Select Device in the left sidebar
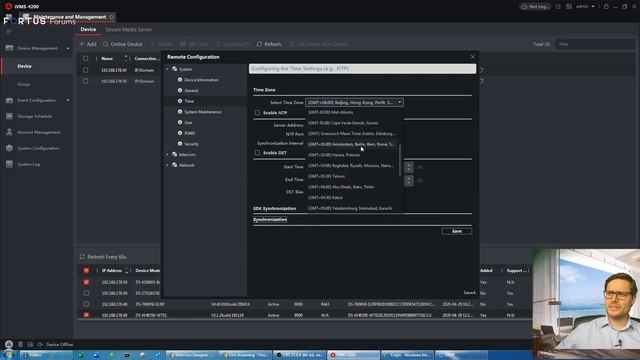 click(x=38, y=66)
